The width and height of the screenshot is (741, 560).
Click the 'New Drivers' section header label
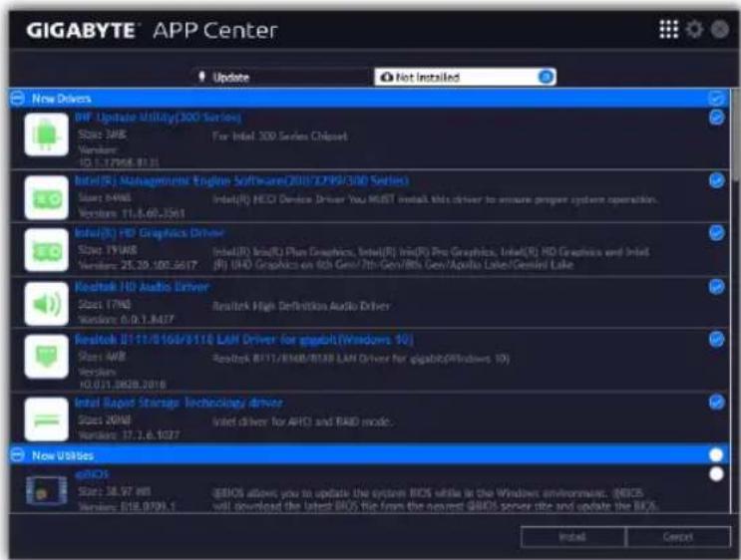[x=62, y=99]
